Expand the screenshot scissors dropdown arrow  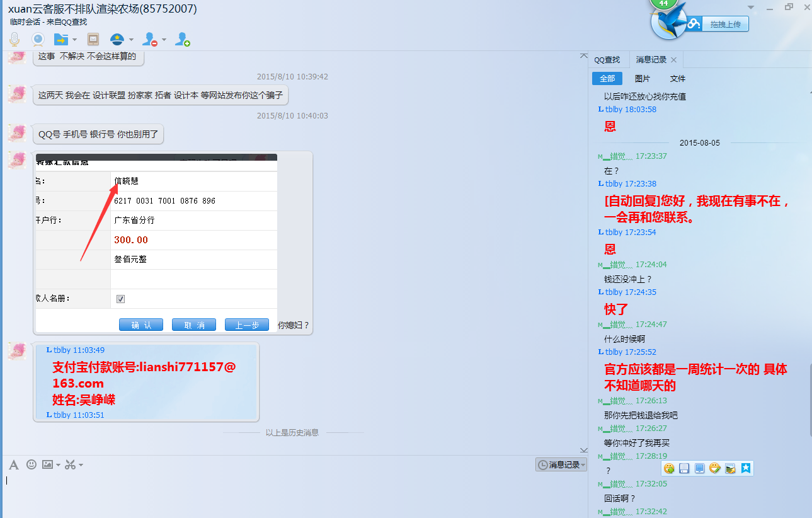[x=81, y=466]
